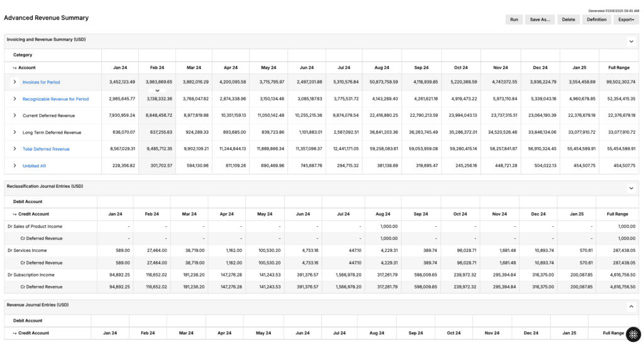Open the Export dropdown menu
The image size is (644, 345).
[626, 19]
